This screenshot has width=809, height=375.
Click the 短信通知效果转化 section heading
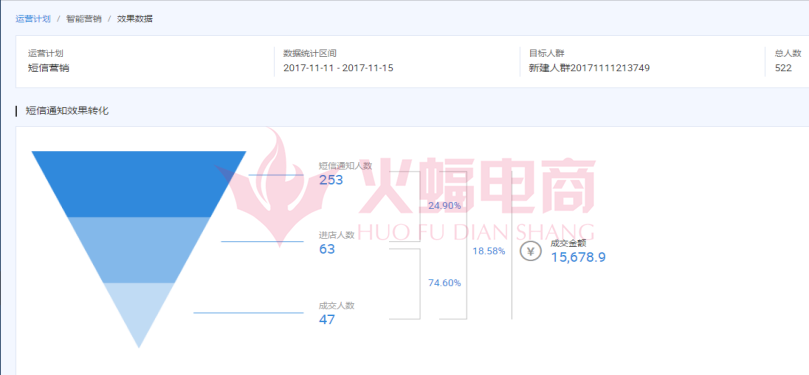[x=67, y=110]
